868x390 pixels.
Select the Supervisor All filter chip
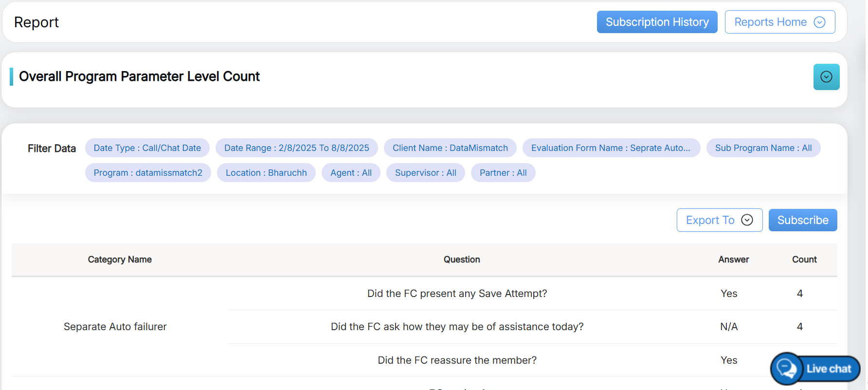[x=425, y=173]
